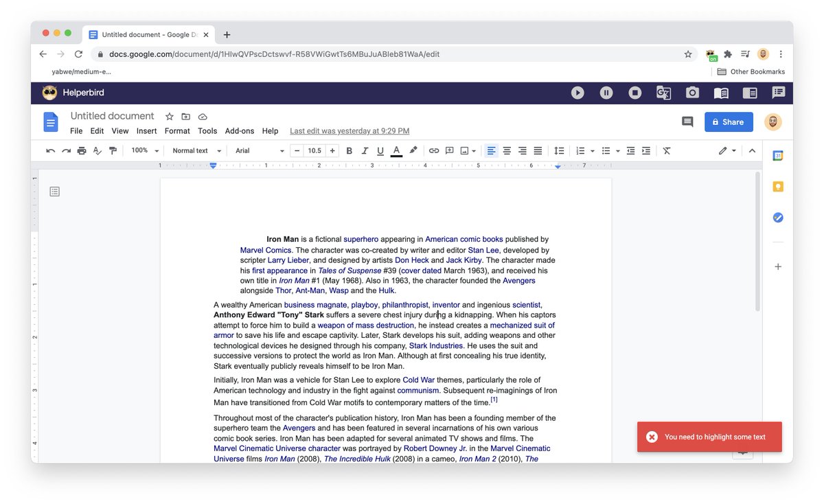Open highlight color marker tool

tap(413, 150)
